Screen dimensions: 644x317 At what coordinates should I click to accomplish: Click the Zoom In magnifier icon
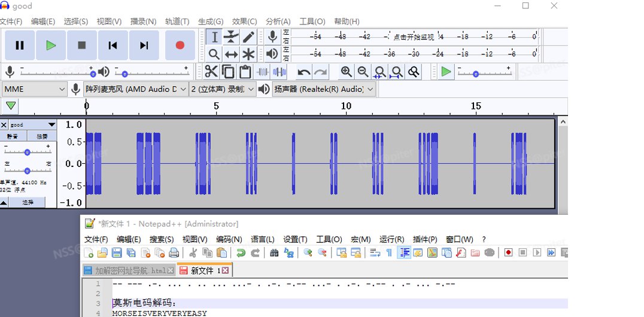[346, 72]
